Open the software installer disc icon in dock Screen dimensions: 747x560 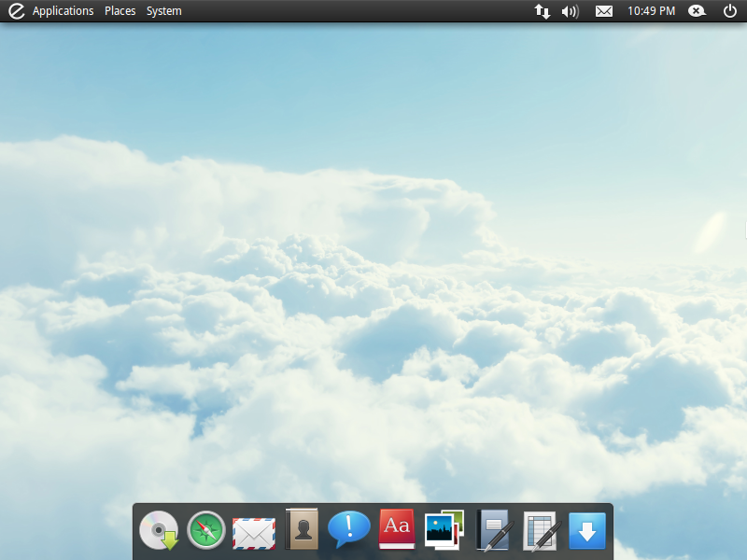[x=159, y=531]
